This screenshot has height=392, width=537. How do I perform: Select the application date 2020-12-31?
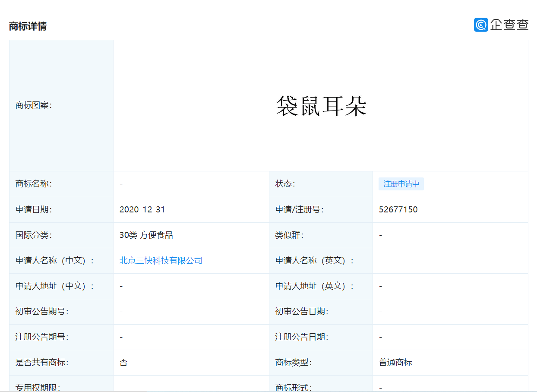pos(142,210)
